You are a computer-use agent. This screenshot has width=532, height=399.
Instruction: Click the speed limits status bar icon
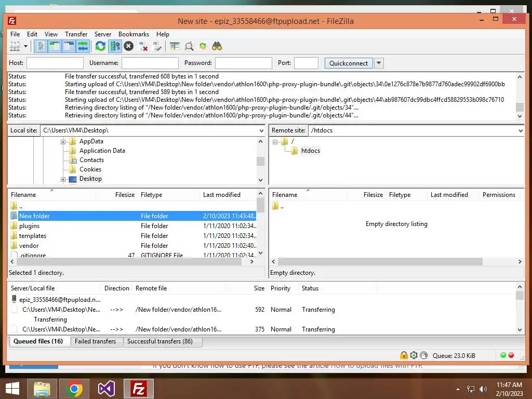(424, 355)
